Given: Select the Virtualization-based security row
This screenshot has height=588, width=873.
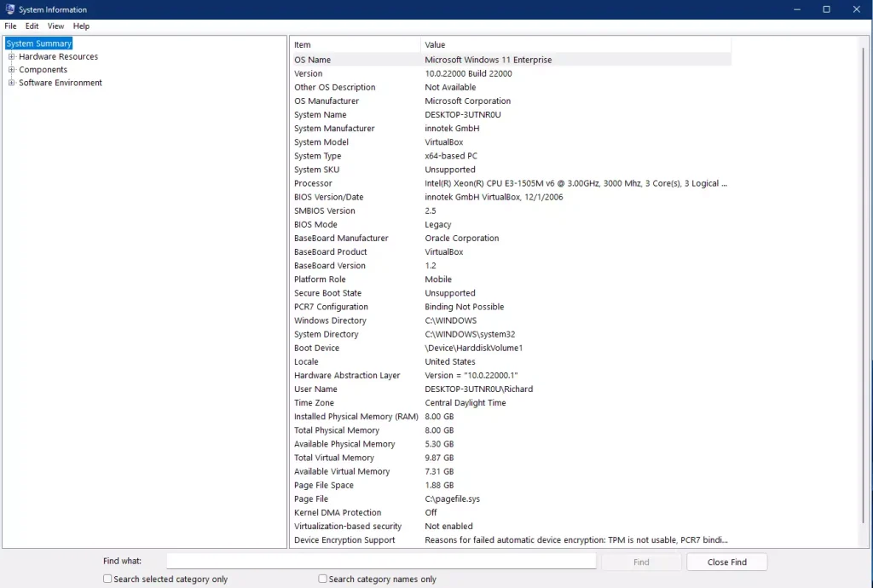Looking at the screenshot, I should pyautogui.click(x=512, y=527).
